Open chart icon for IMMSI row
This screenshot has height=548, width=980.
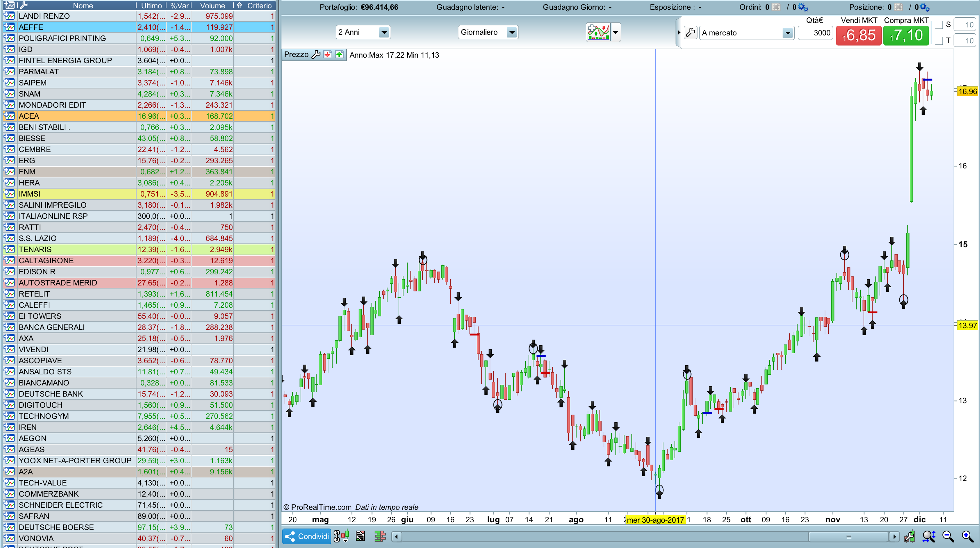(9, 194)
